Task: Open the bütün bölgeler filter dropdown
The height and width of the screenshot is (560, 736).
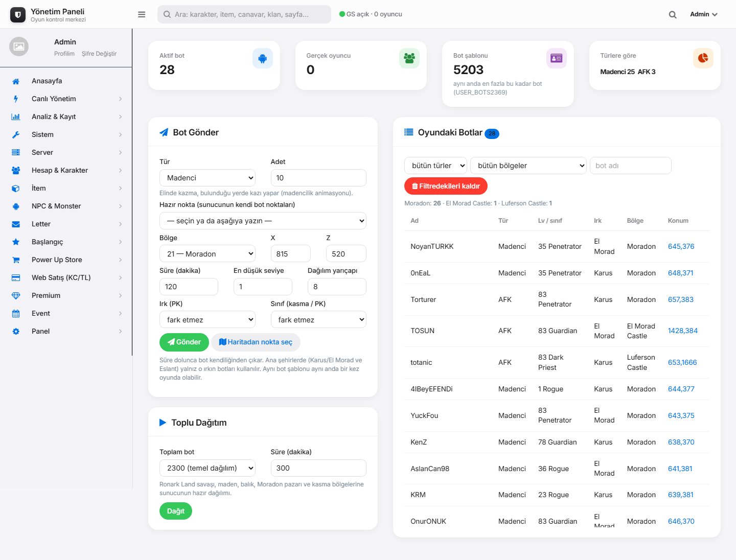Action: tap(528, 166)
